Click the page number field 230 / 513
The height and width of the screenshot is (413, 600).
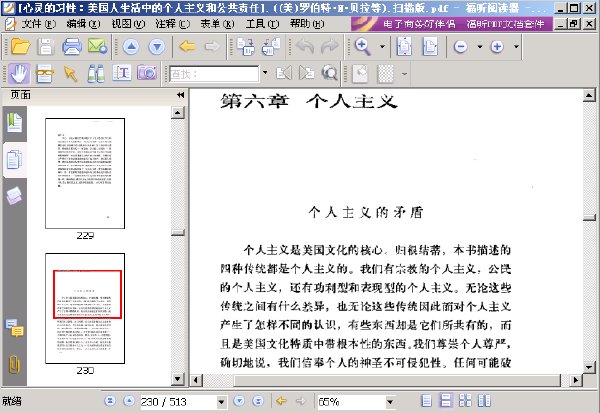pos(178,402)
